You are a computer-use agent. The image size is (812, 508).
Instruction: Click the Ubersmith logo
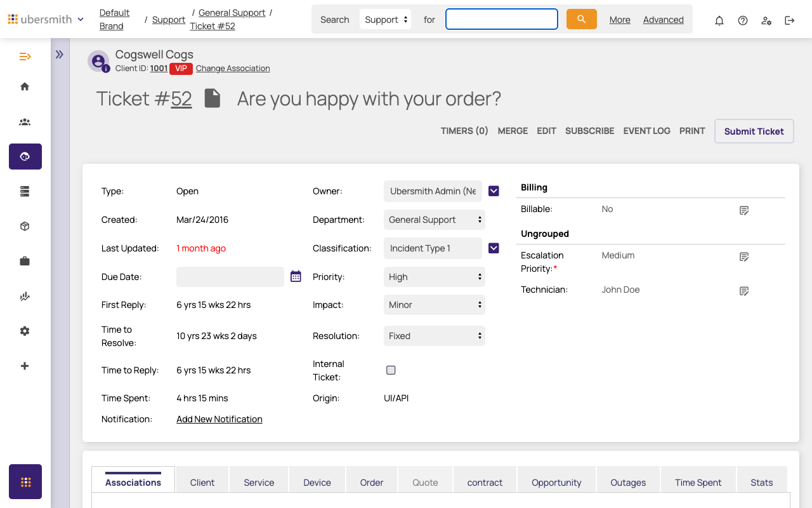coord(40,19)
